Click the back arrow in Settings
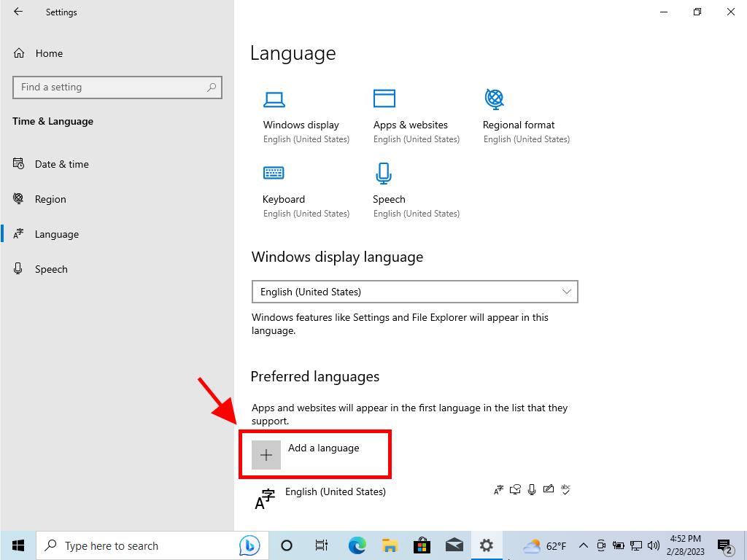The image size is (747, 560). 18,12
